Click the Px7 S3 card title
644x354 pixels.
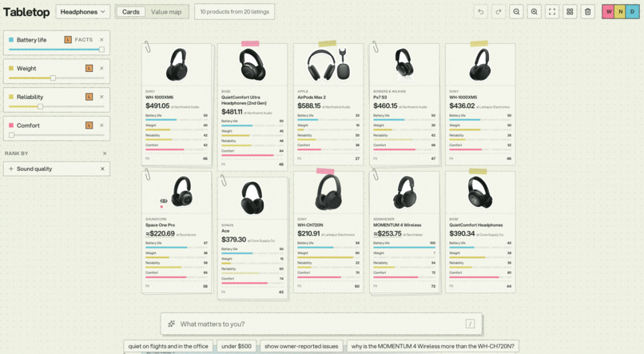tap(380, 97)
